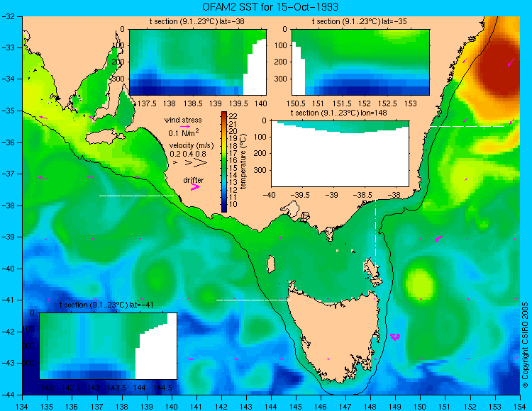
Task: Click the "22" tick on the colorbar
Action: 233,116
